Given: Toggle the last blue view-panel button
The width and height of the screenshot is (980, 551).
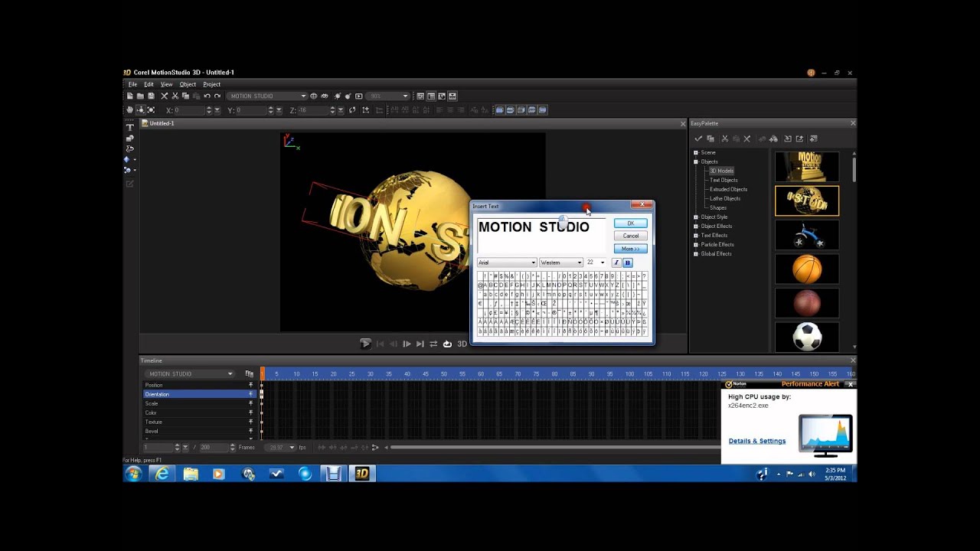Looking at the screenshot, I should [x=542, y=110].
